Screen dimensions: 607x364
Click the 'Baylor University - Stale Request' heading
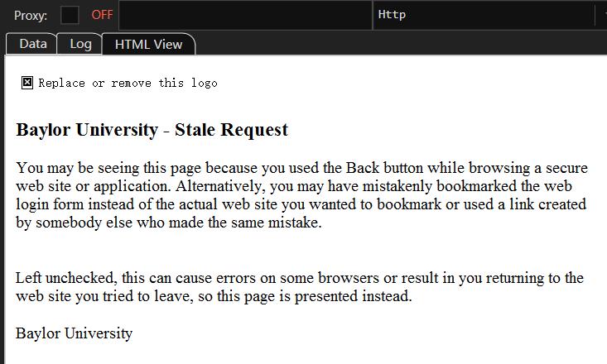coord(152,130)
